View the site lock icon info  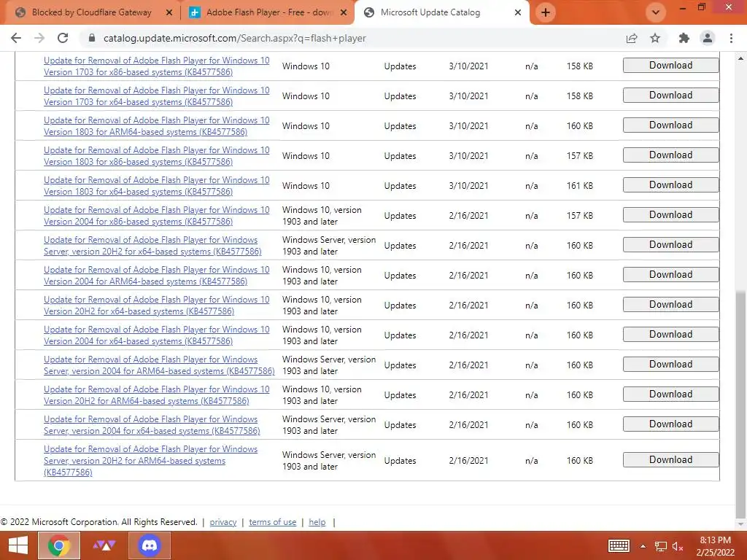coord(92,38)
